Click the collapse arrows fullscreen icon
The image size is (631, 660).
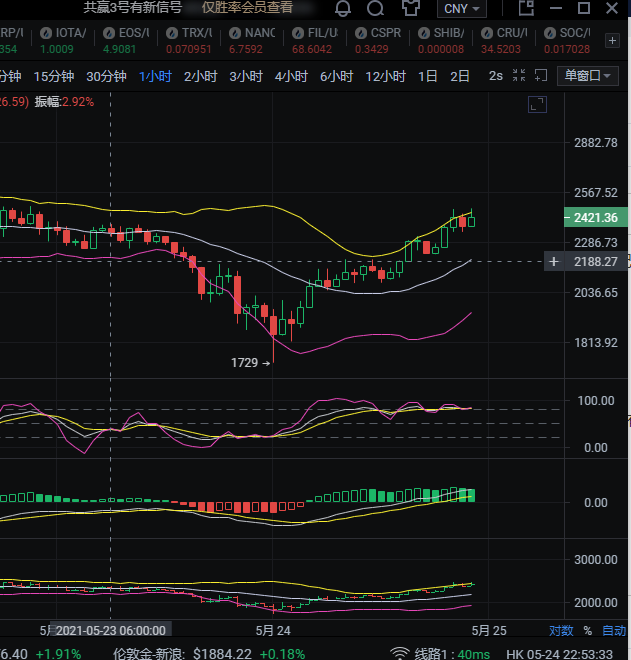519,75
